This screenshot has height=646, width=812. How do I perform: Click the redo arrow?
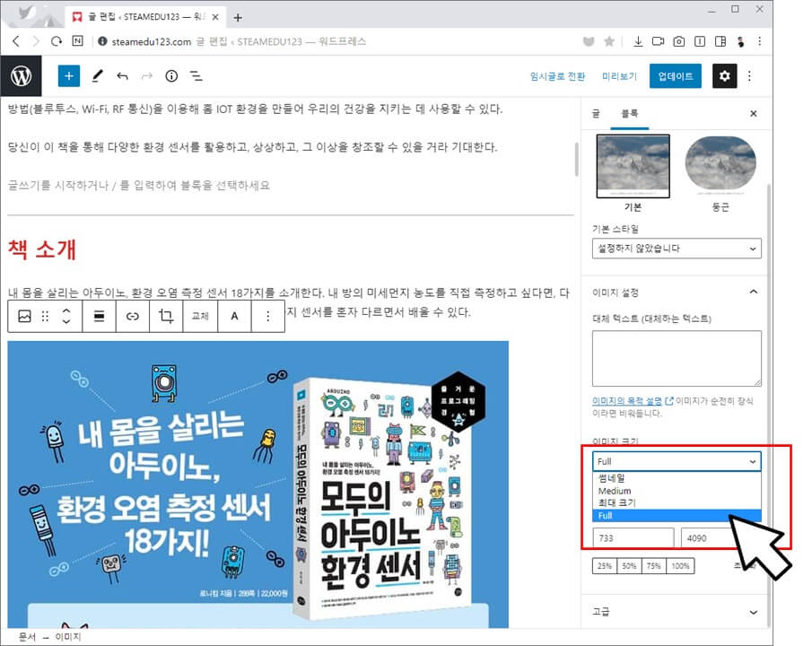click(147, 76)
